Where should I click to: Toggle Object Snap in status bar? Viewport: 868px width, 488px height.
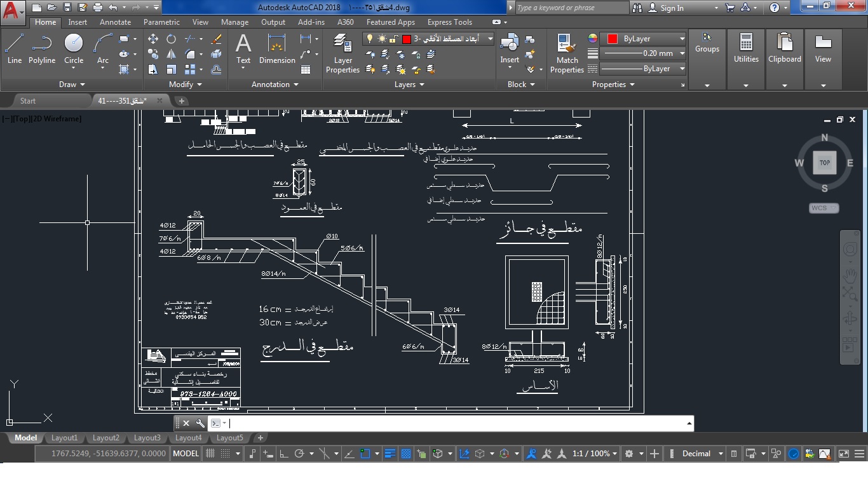365,454
